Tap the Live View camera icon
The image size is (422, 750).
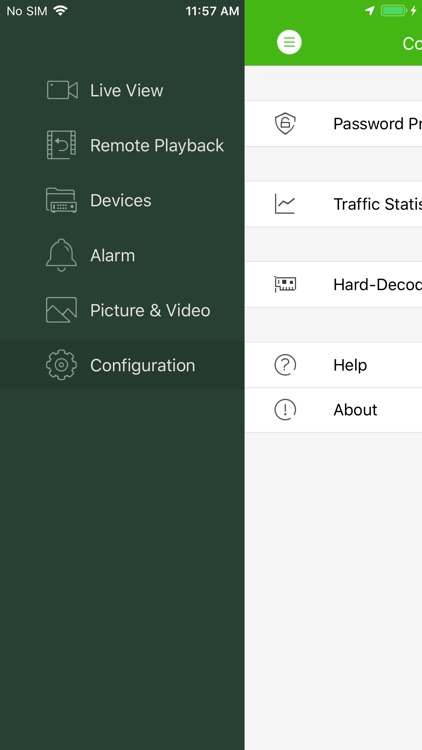[x=62, y=90]
